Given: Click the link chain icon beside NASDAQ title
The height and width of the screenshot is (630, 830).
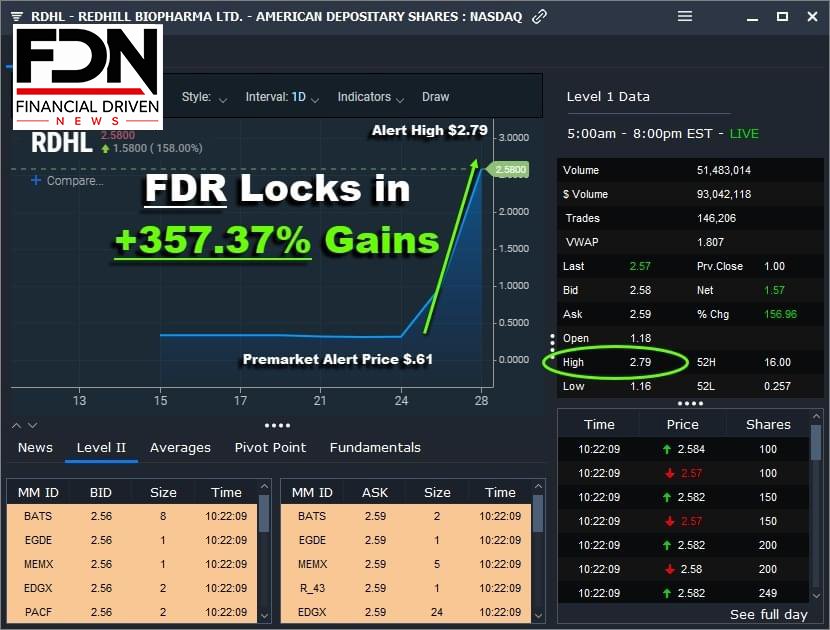Looking at the screenshot, I should tap(539, 16).
